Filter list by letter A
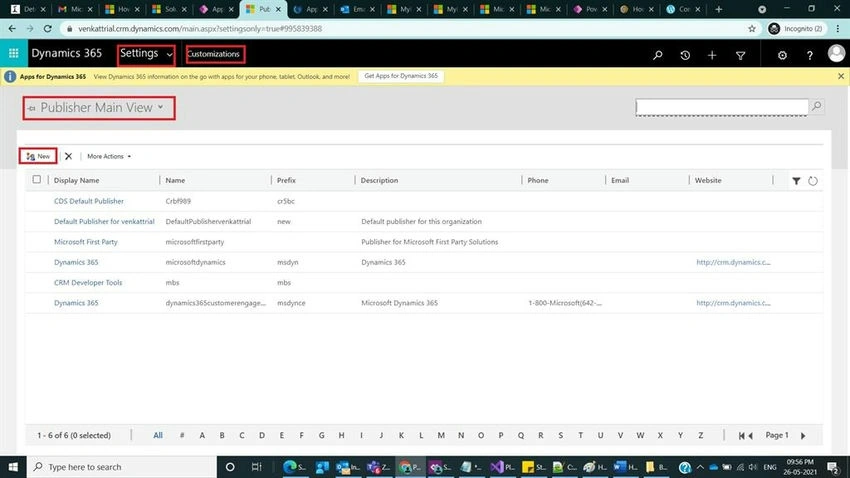The width and height of the screenshot is (850, 478). click(202, 435)
